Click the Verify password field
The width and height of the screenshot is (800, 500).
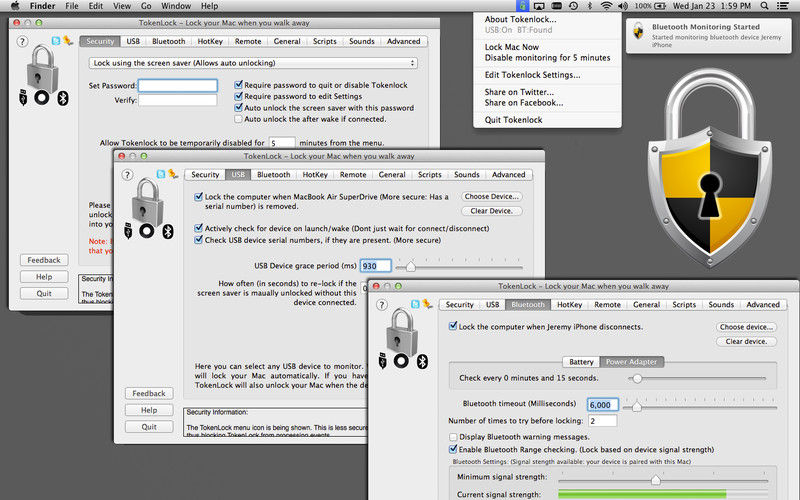click(178, 100)
